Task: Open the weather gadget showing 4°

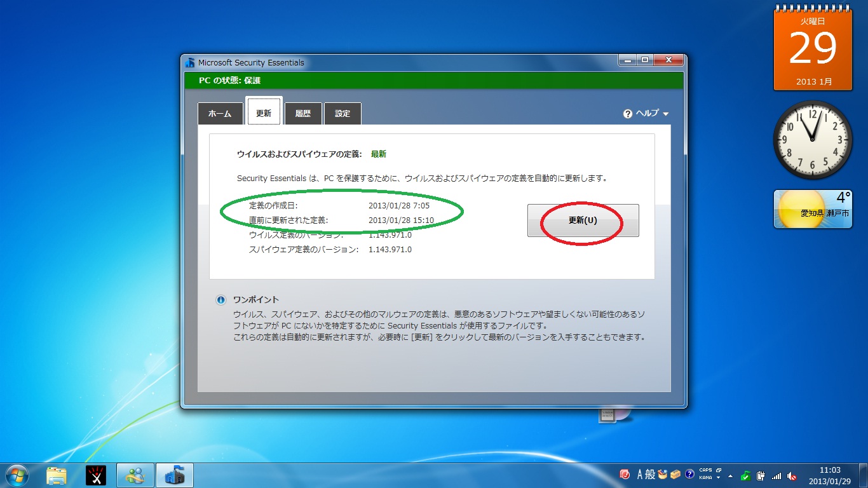Action: pos(813,208)
